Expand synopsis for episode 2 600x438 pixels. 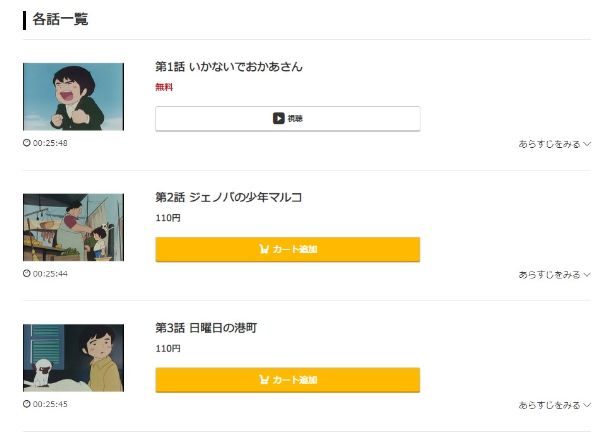[554, 274]
